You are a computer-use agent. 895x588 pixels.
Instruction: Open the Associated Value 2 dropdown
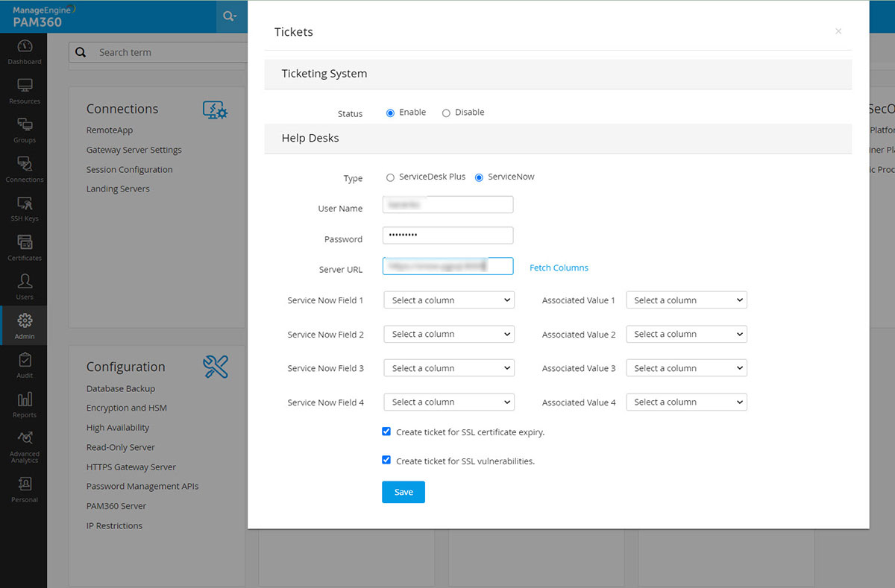point(686,335)
